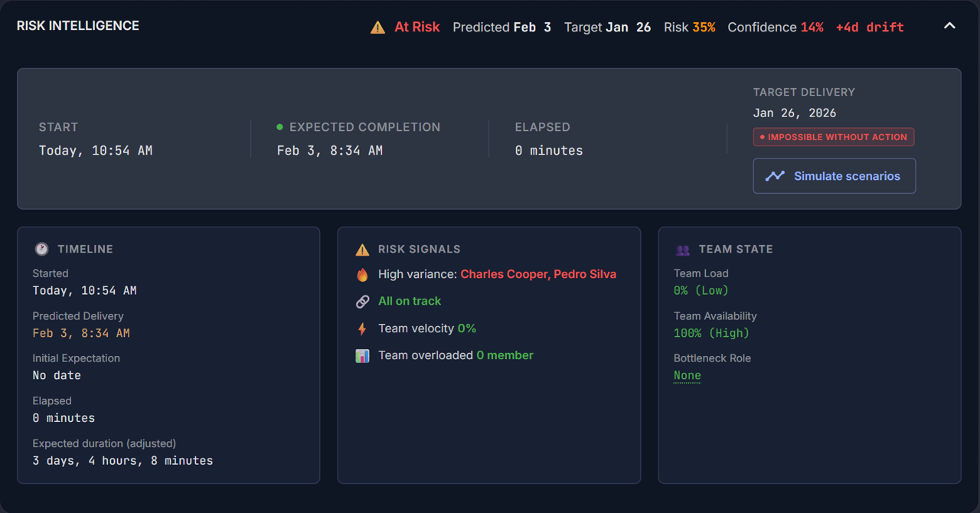
Task: Collapse the Risk Intelligence panel with the chevron
Action: tap(949, 25)
